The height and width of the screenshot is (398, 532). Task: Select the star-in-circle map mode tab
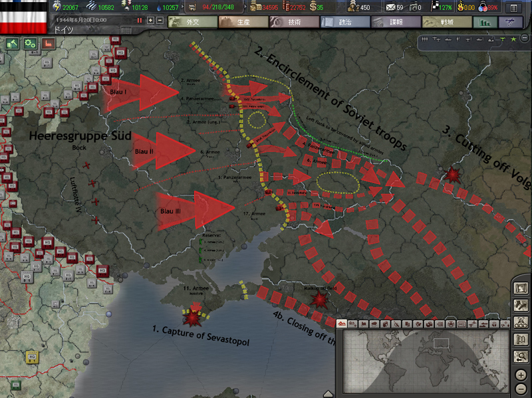click(451, 324)
